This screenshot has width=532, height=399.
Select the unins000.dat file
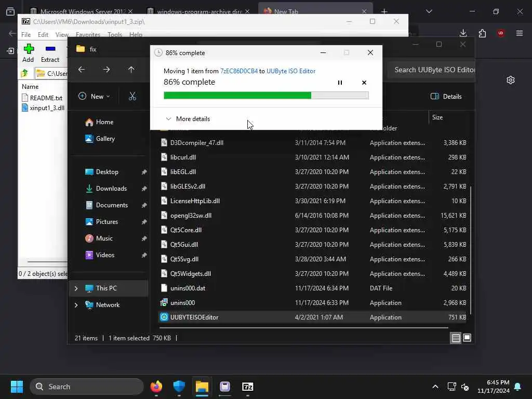188,288
